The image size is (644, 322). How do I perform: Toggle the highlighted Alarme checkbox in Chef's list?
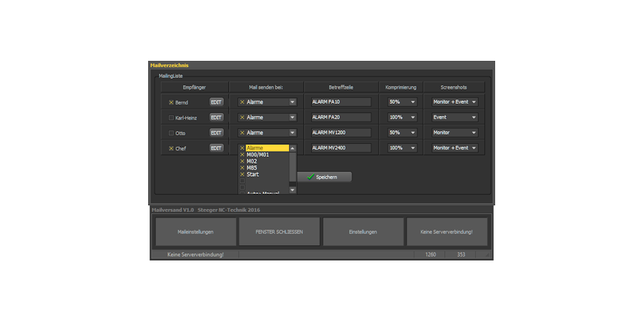point(242,148)
